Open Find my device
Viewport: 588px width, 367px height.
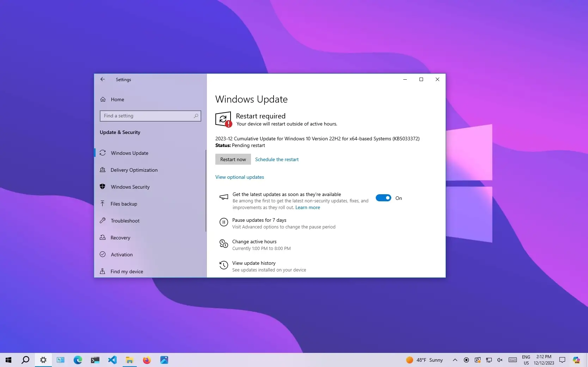coord(126,271)
